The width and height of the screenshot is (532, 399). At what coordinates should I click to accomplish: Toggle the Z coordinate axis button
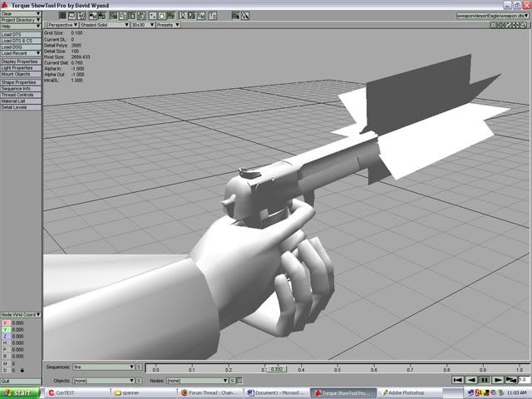point(4,337)
